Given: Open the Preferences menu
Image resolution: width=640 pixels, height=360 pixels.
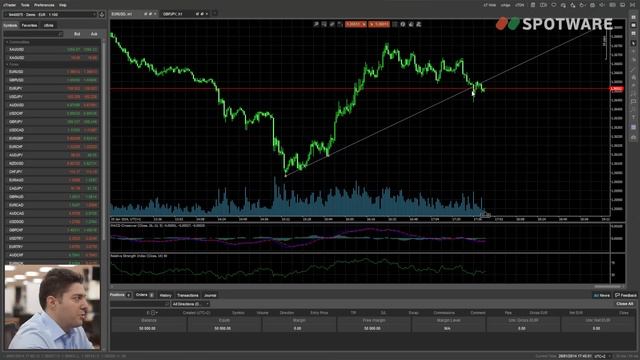Looking at the screenshot, I should pos(44,5).
